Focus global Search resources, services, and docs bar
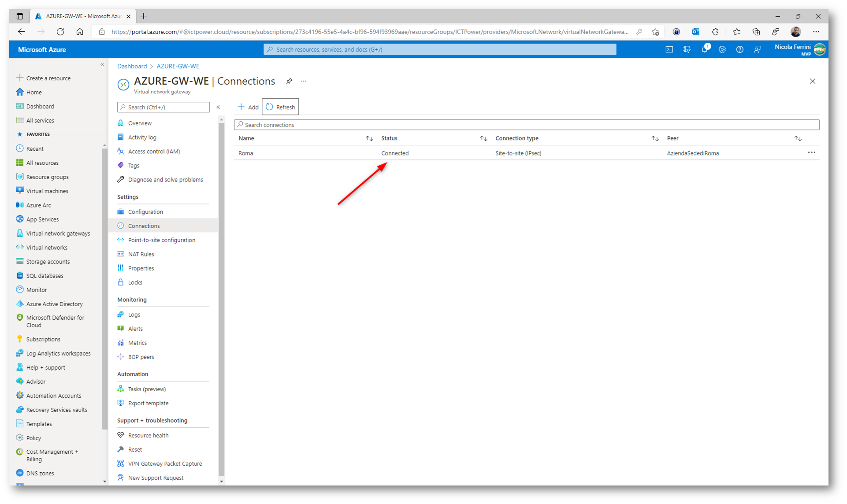 point(440,50)
